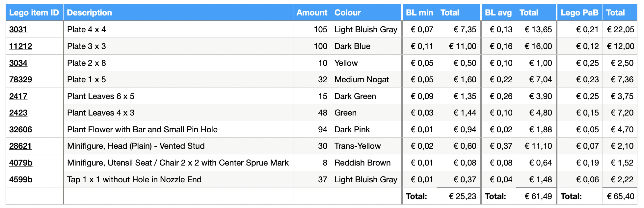Select the Description column header

[x=90, y=13]
